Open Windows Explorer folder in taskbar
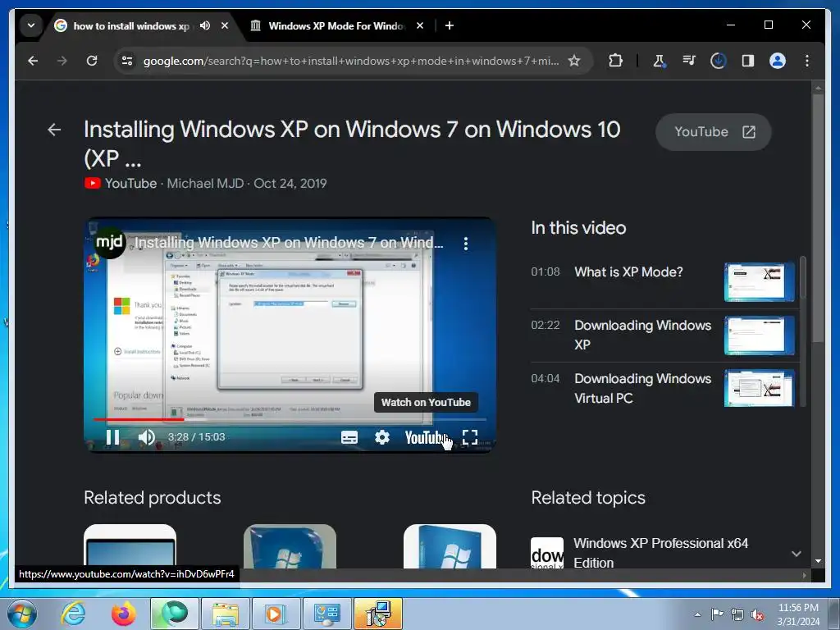Viewport: 840px width, 630px height. point(226,614)
